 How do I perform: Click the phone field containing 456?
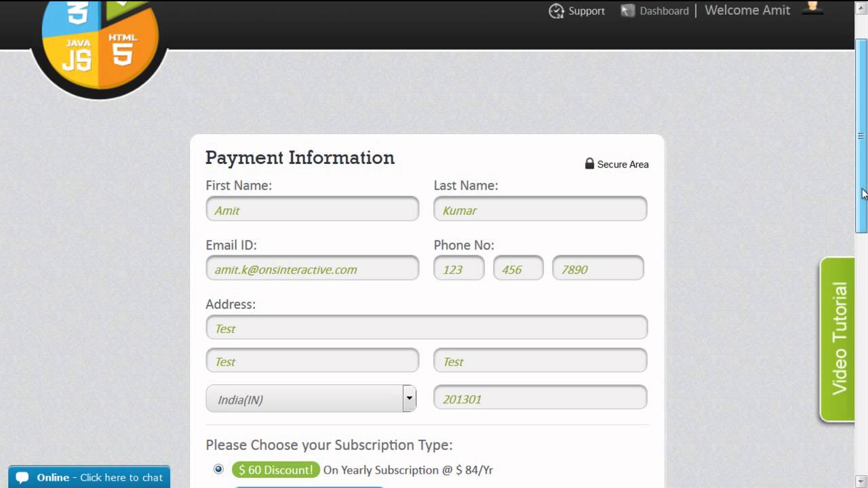pos(518,268)
